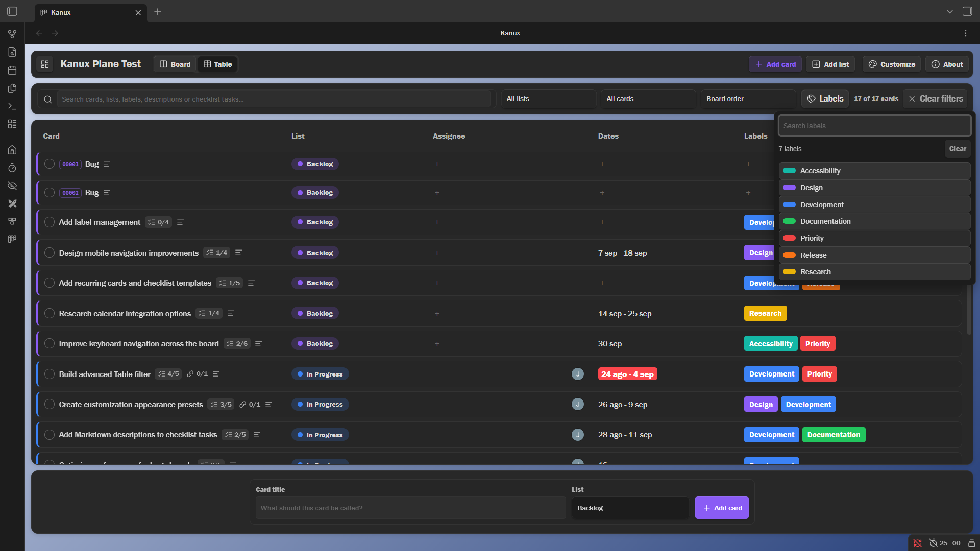The width and height of the screenshot is (980, 551).
Task: Click Clear in labels dropdown
Action: [958, 149]
